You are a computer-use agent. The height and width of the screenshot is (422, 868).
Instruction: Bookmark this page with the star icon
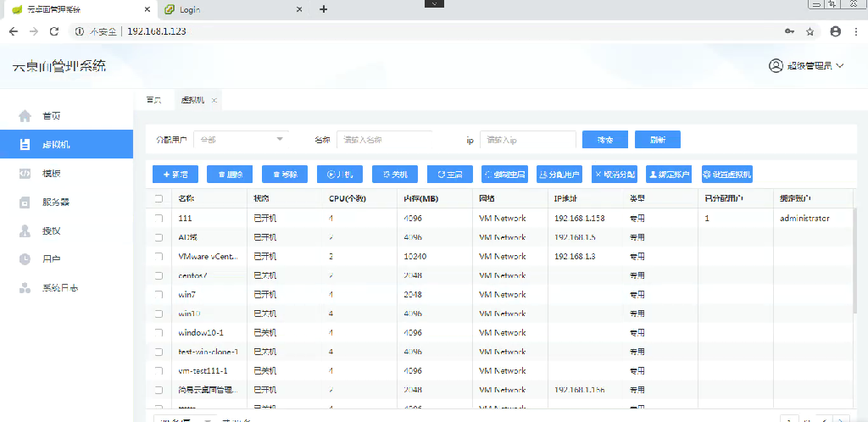(810, 31)
